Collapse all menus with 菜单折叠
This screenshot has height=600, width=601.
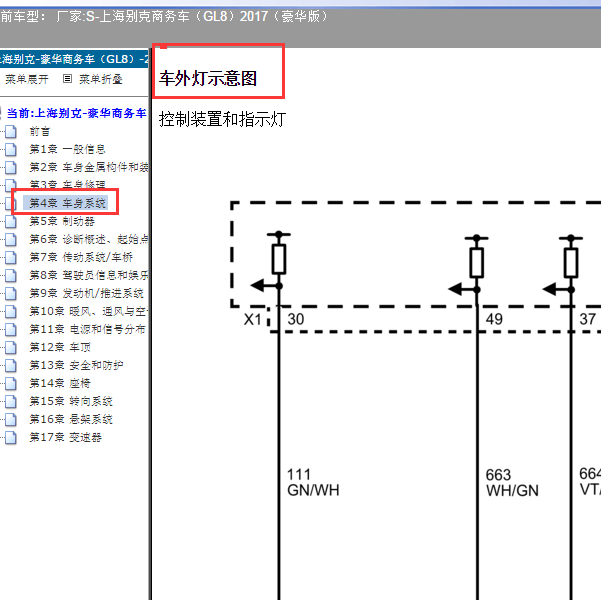pos(101,79)
